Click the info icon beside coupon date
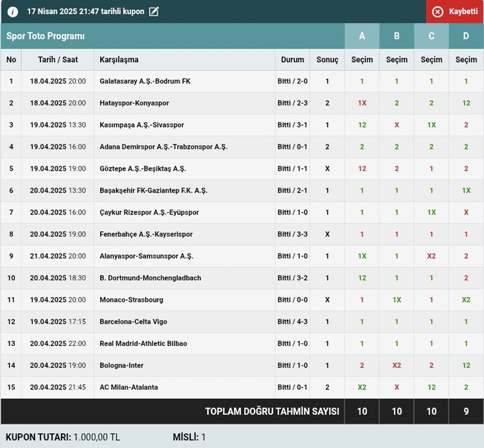The width and height of the screenshot is (484, 448). coord(12,12)
